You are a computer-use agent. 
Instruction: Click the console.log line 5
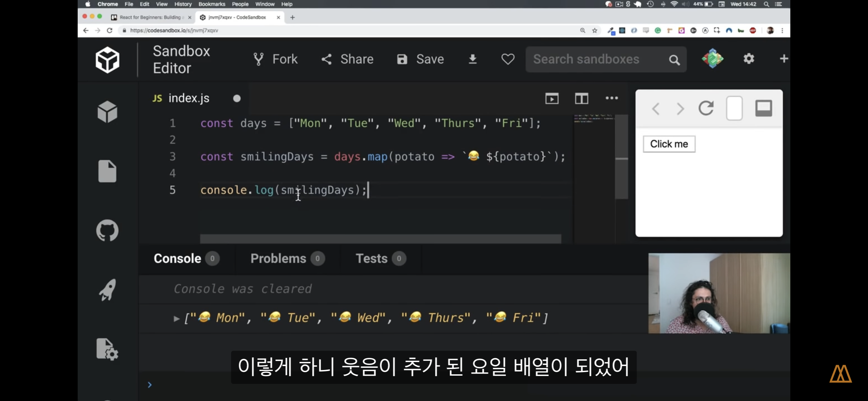click(x=284, y=190)
